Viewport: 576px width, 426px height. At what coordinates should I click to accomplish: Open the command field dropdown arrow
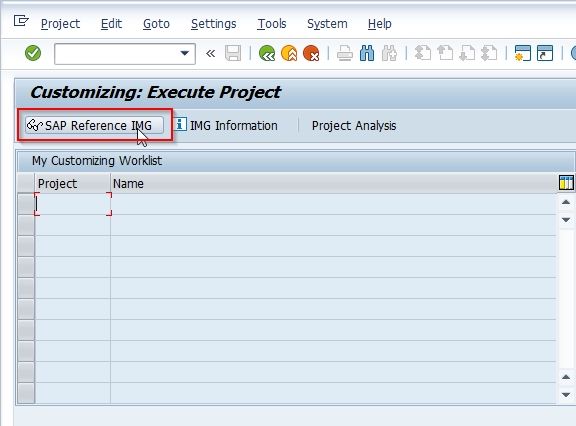click(x=185, y=54)
